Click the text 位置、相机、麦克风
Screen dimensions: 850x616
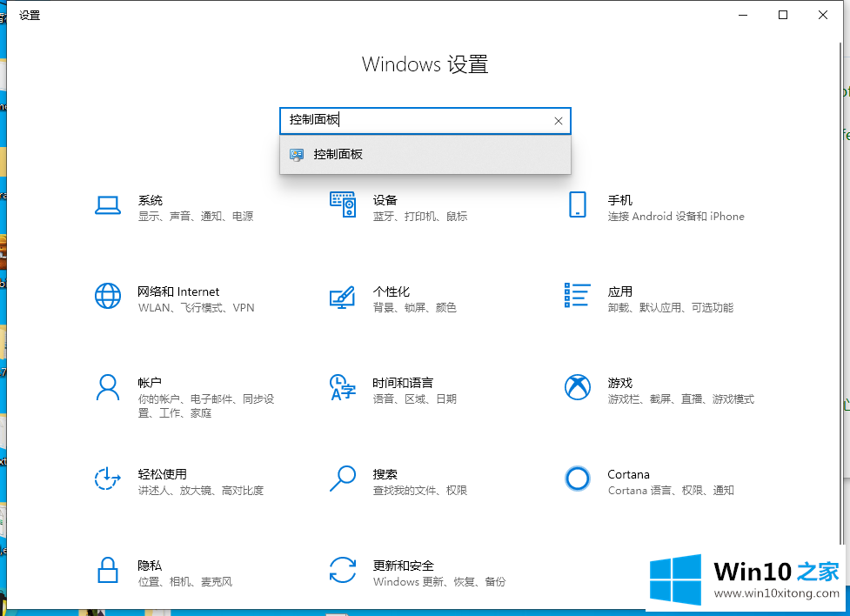184,582
